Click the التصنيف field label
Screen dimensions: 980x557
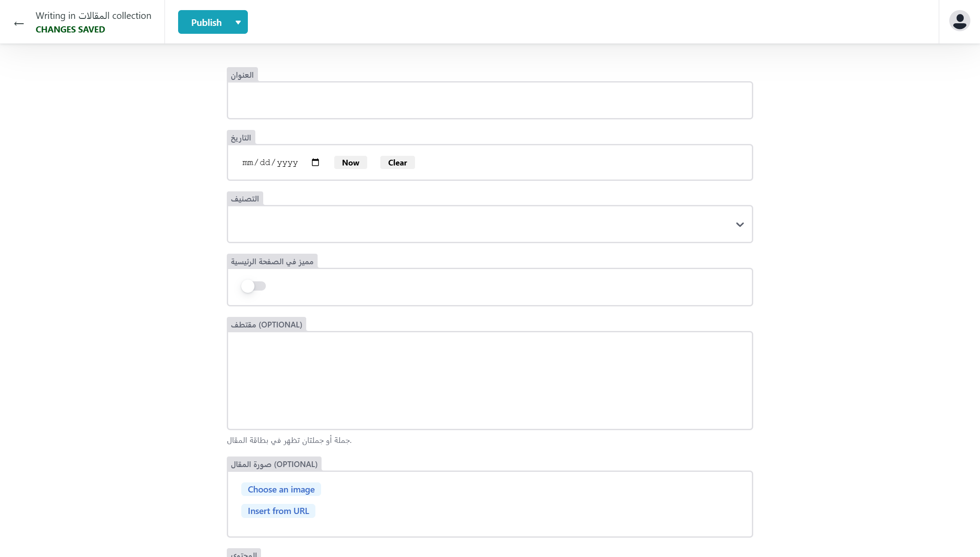245,199
